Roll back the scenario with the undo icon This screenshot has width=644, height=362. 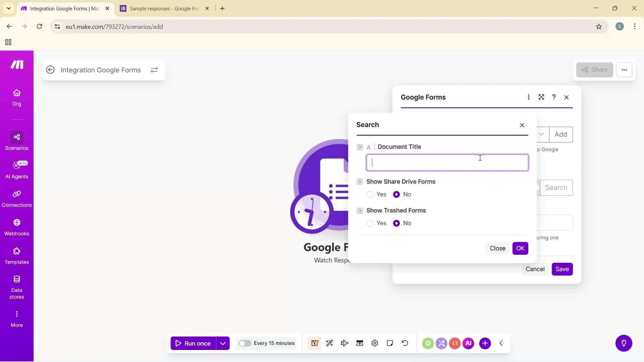(405, 343)
